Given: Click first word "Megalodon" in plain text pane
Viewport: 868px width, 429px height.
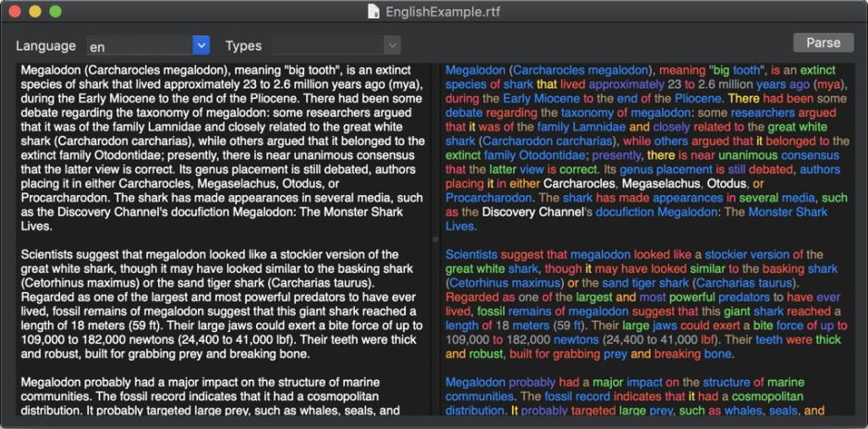Looking at the screenshot, I should [50, 70].
